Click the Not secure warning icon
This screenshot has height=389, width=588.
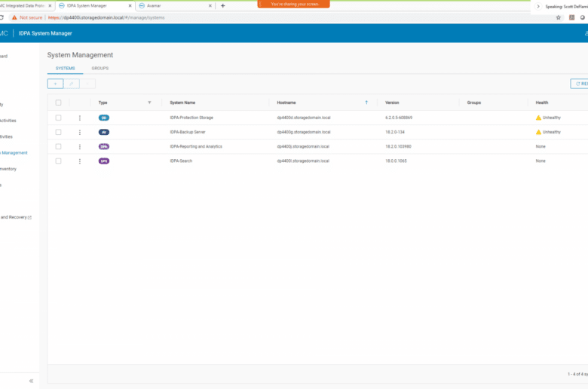tap(14, 17)
